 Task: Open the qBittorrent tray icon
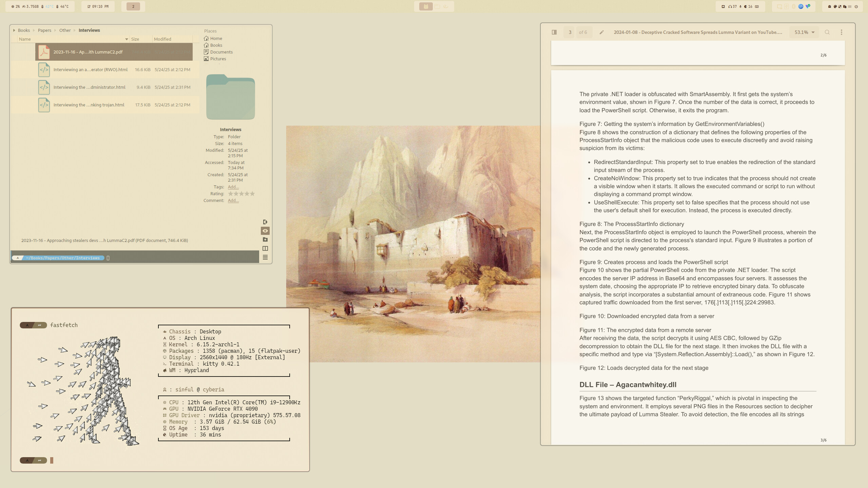point(801,6)
